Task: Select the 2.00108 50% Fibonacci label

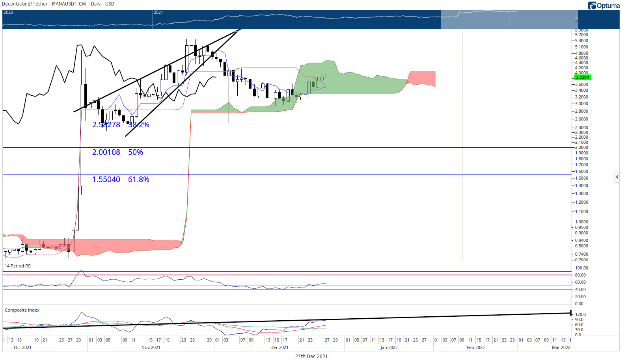Action: tap(117, 152)
